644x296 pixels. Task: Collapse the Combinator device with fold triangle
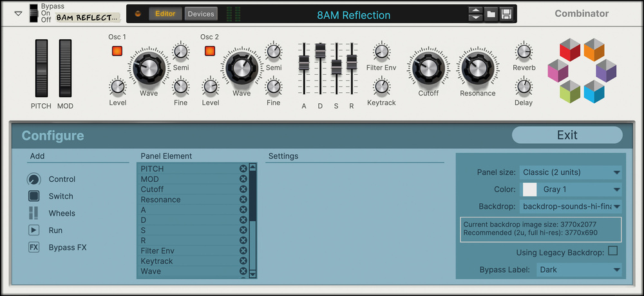(18, 14)
